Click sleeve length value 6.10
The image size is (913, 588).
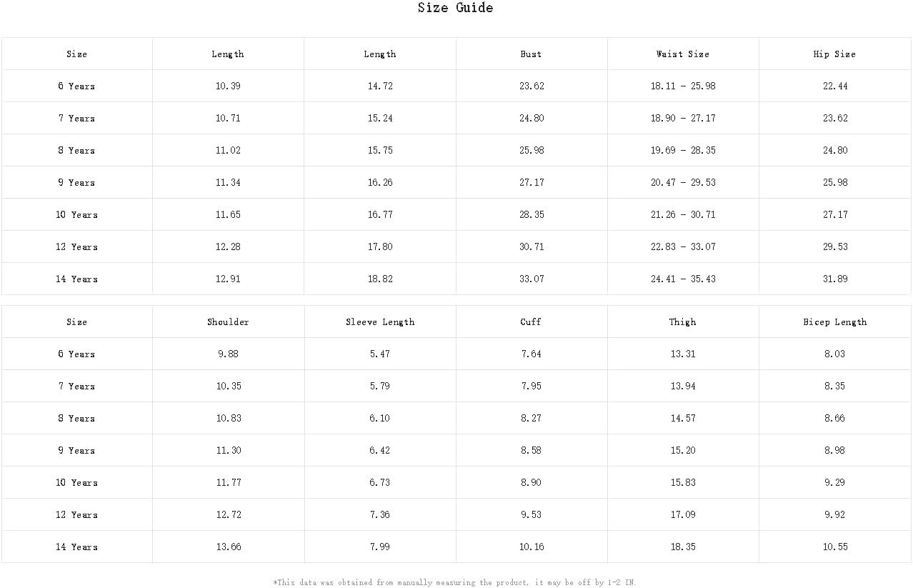[x=380, y=419]
